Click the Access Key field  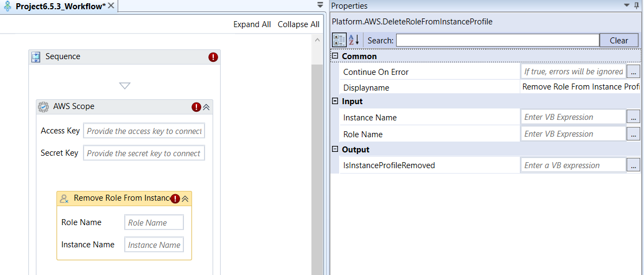tap(144, 131)
